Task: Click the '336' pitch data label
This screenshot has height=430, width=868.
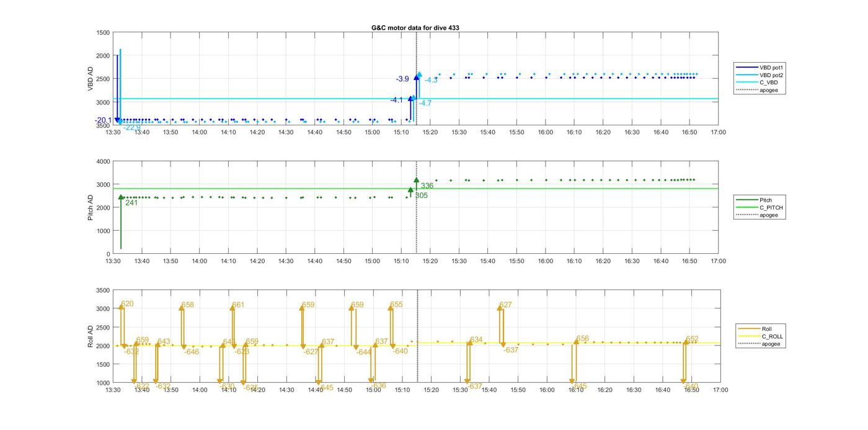Action: click(427, 186)
